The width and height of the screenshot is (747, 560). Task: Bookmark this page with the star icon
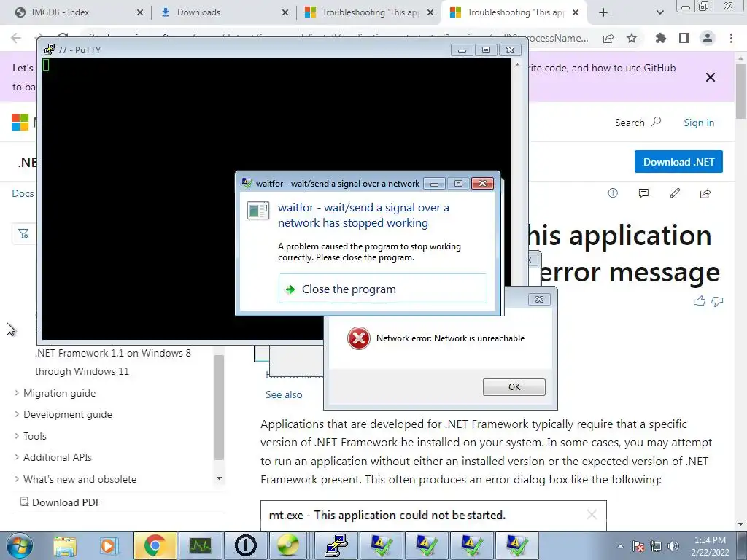click(632, 38)
